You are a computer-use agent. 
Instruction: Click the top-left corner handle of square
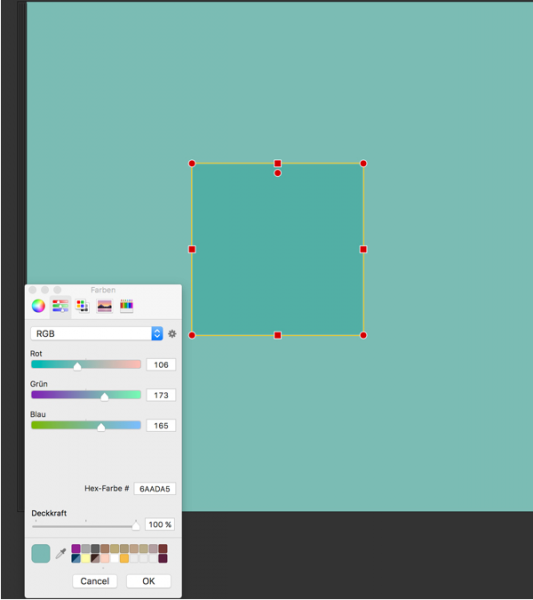[x=192, y=163]
